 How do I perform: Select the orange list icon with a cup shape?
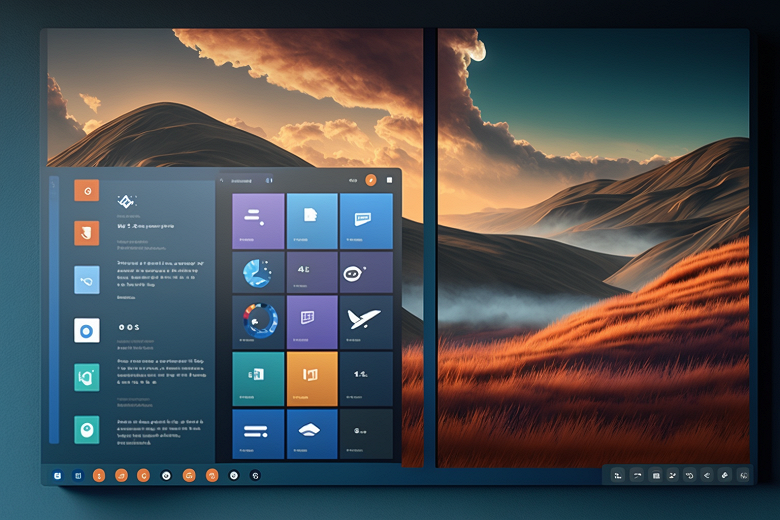pyautogui.click(x=87, y=233)
